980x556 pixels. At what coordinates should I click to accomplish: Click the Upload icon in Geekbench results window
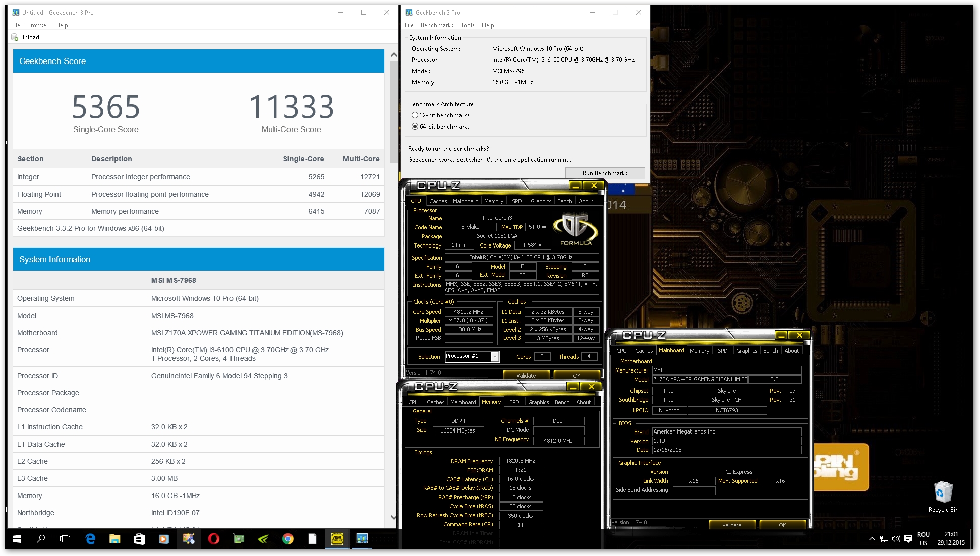pos(15,37)
